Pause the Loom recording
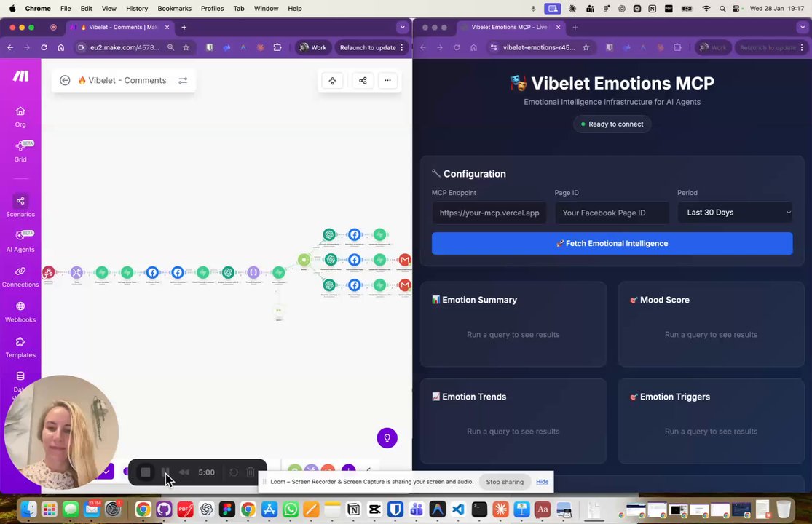812x524 pixels. click(x=166, y=472)
